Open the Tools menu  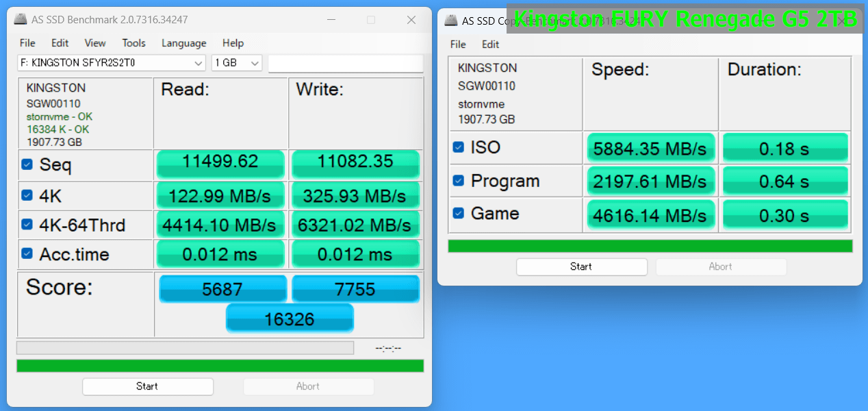coord(133,43)
